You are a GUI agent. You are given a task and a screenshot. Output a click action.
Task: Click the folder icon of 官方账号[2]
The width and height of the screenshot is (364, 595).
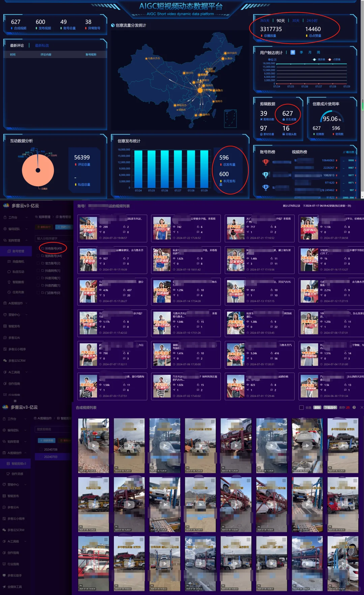43,263
